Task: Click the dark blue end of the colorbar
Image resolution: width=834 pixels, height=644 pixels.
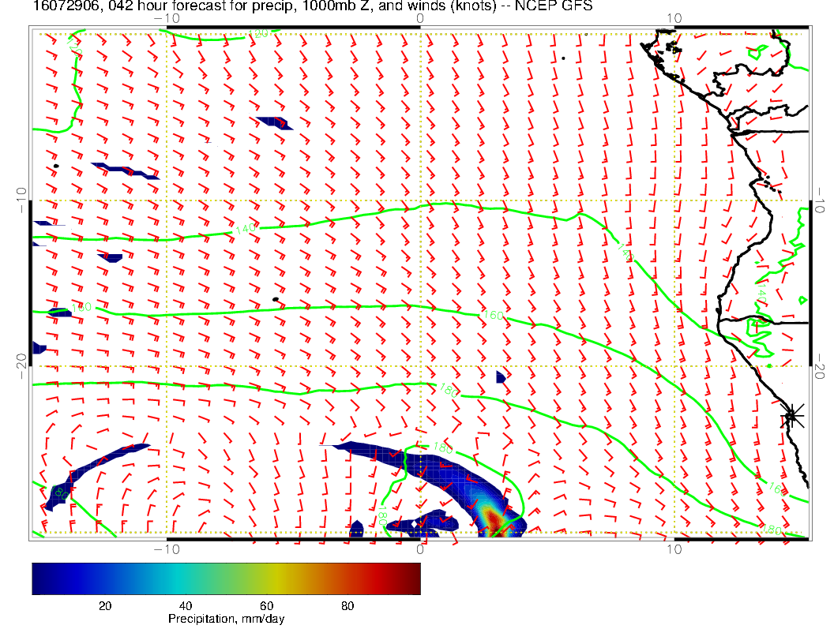Action: click(40, 578)
